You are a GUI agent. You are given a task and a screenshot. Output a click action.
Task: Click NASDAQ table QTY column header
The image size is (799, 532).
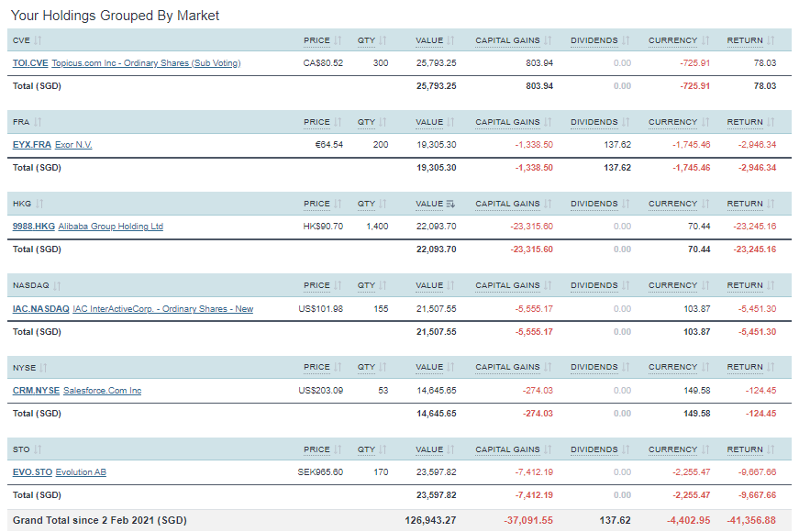[x=366, y=285]
